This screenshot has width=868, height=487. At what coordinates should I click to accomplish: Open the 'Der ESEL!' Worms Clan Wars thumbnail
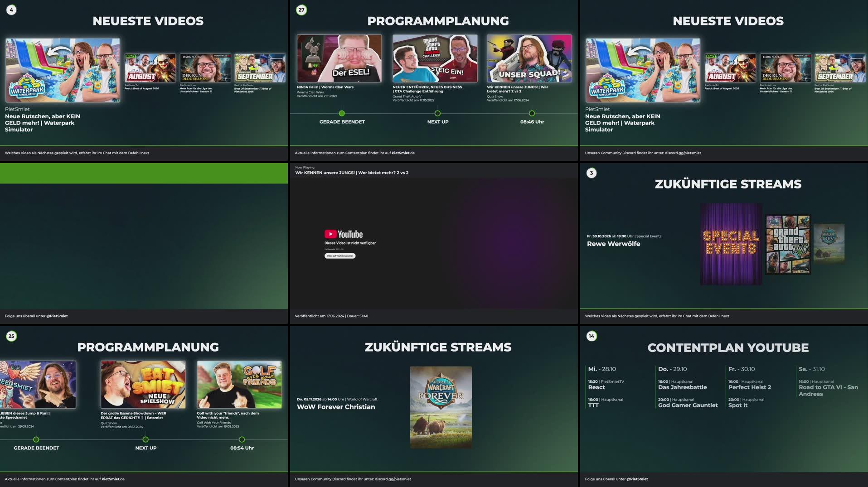[339, 58]
